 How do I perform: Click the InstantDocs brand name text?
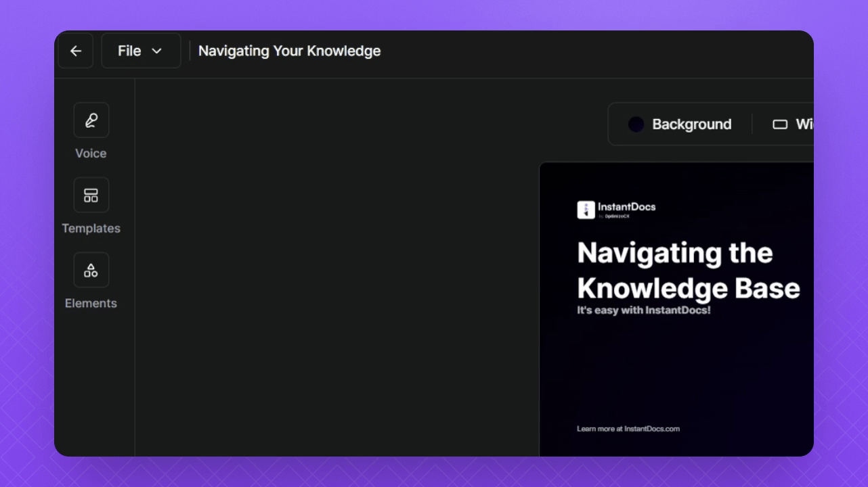pyautogui.click(x=626, y=207)
